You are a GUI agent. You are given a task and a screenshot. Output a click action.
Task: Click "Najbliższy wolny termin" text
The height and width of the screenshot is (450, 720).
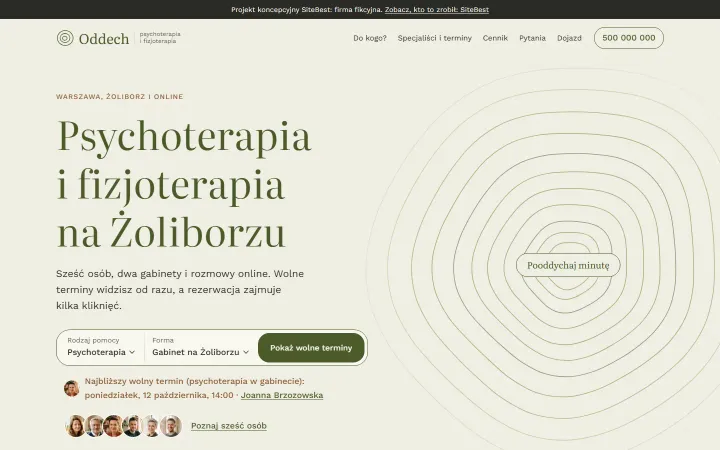point(194,381)
